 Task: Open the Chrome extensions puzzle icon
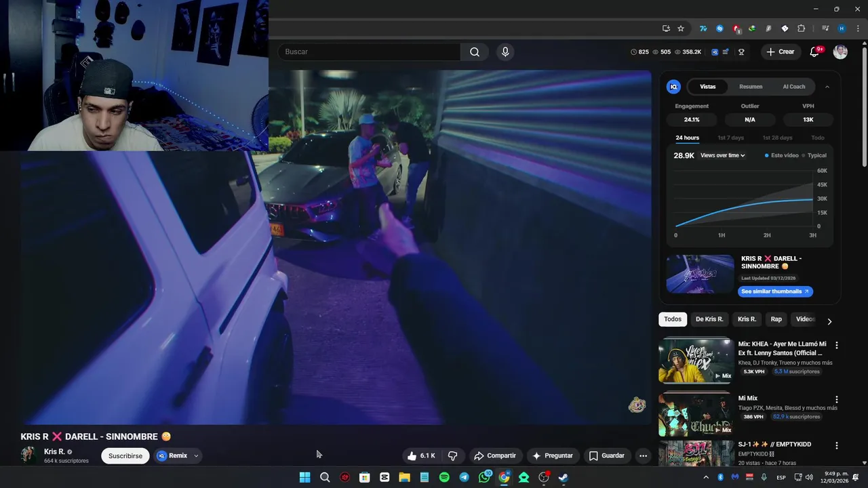801,28
